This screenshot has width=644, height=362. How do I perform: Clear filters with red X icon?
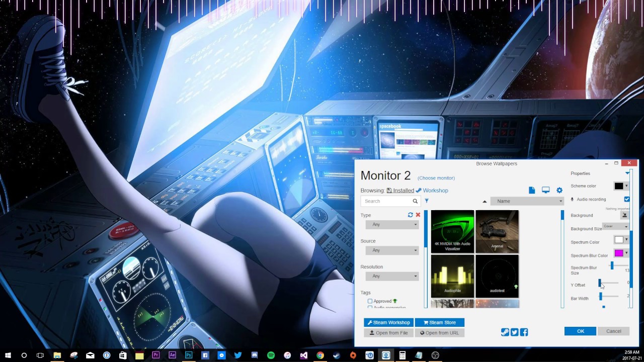(x=418, y=215)
